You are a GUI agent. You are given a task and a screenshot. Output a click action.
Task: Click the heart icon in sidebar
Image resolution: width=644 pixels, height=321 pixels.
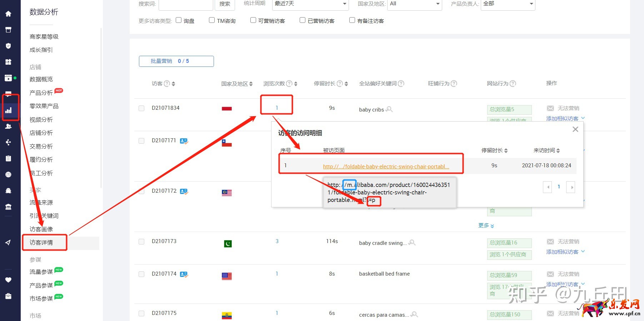(8, 280)
